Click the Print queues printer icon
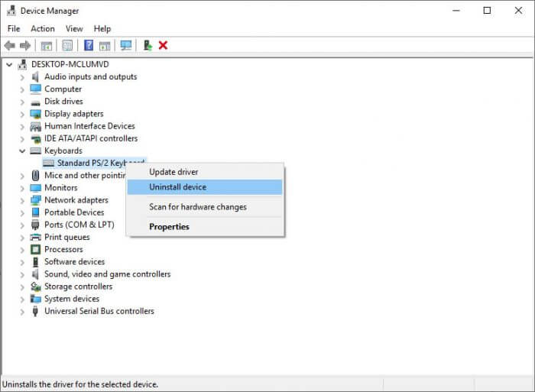The image size is (535, 392). 35,237
